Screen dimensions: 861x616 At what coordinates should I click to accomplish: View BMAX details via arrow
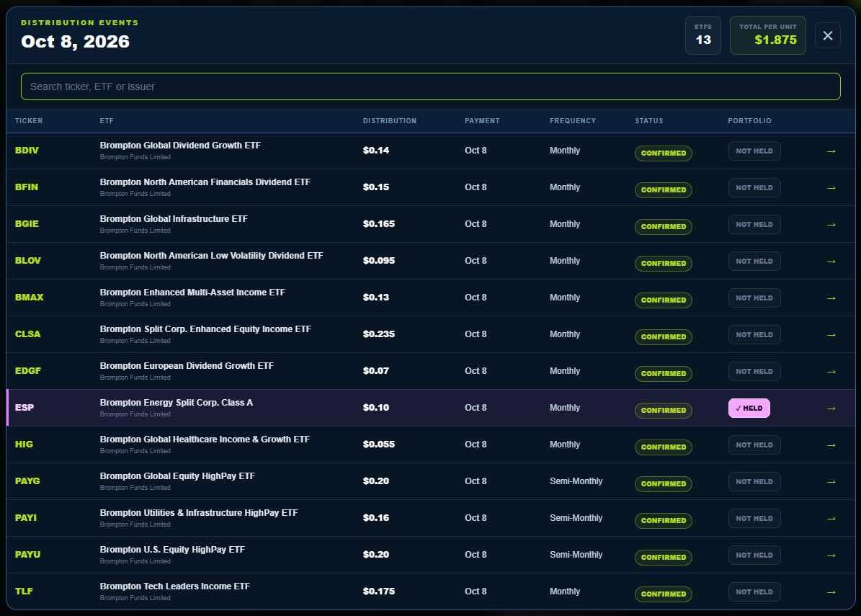coord(831,298)
